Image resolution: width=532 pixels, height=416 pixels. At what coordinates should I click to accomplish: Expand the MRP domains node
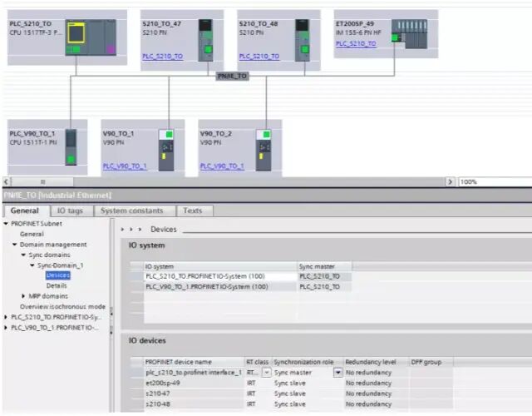23,296
